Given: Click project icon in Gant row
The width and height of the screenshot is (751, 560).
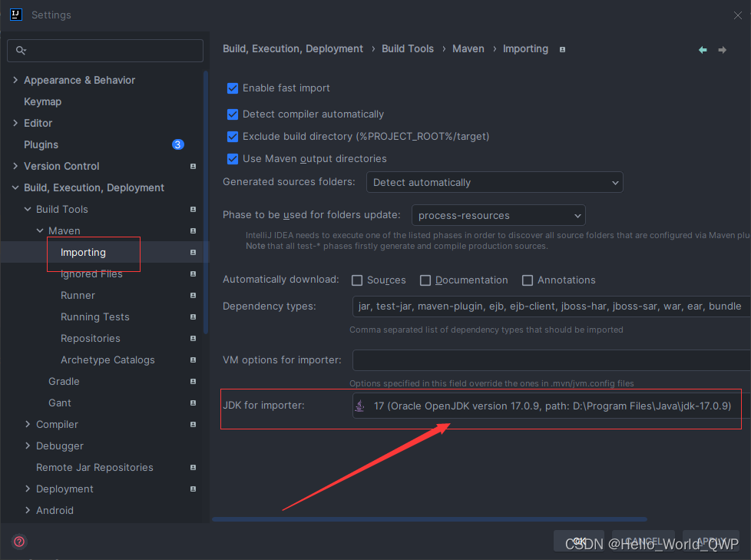Looking at the screenshot, I should tap(193, 403).
